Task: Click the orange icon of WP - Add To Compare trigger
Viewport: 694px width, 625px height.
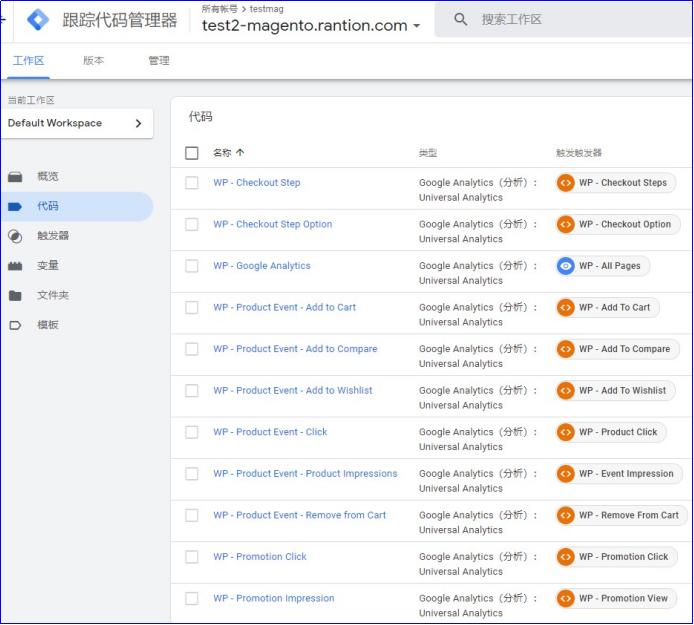Action: point(565,349)
